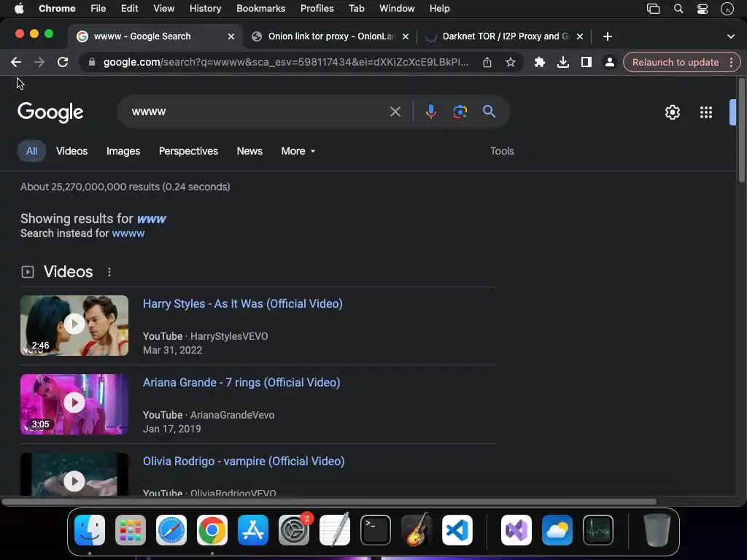Select the Images search filter
Viewport: 747px width, 560px height.
pyautogui.click(x=123, y=151)
